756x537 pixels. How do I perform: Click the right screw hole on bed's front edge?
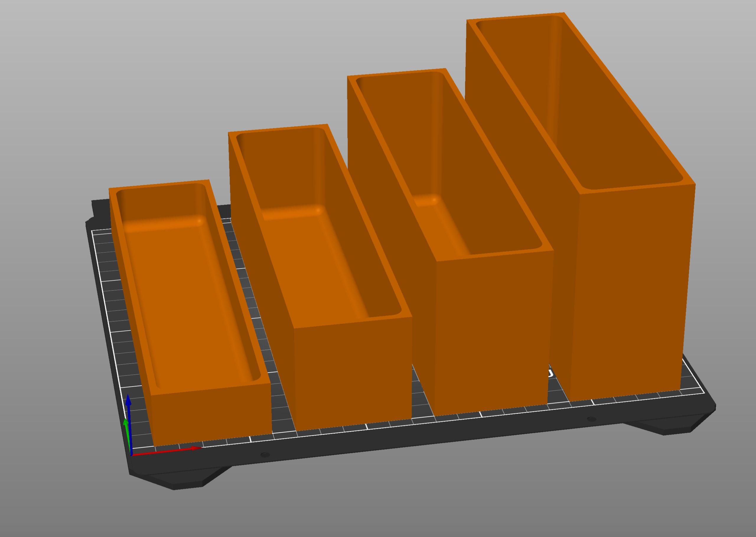pyautogui.click(x=592, y=420)
